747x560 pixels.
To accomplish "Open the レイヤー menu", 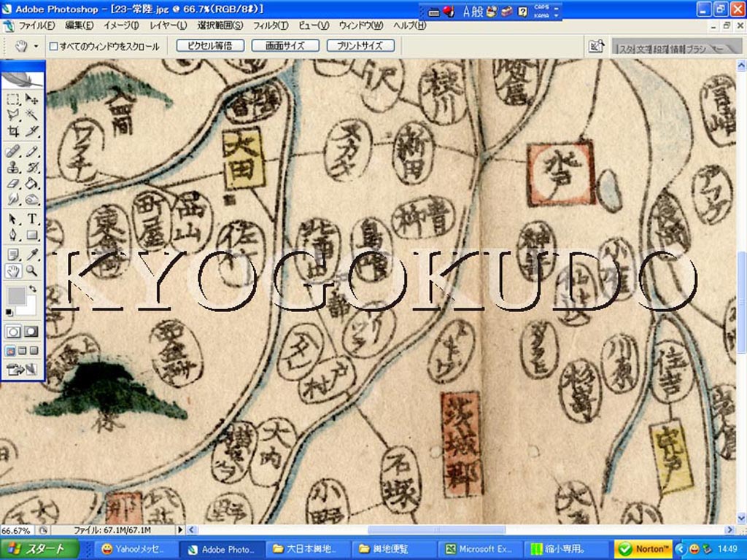I will (x=169, y=26).
